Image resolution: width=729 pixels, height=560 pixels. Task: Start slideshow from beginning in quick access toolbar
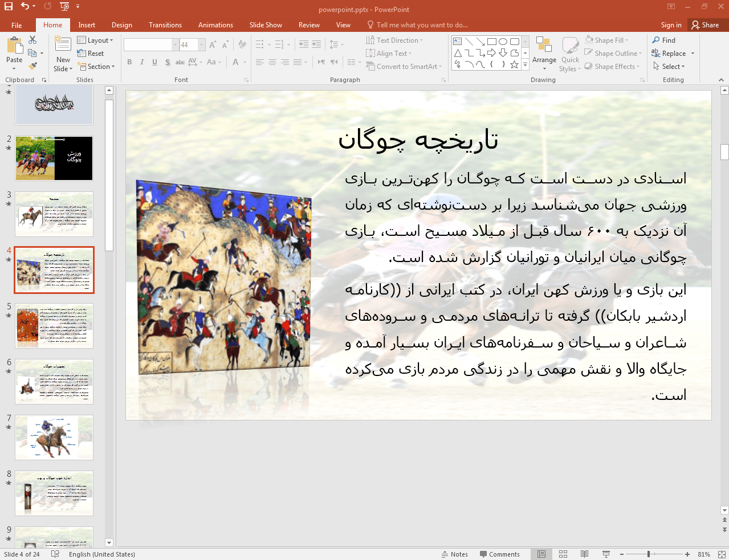64,7
